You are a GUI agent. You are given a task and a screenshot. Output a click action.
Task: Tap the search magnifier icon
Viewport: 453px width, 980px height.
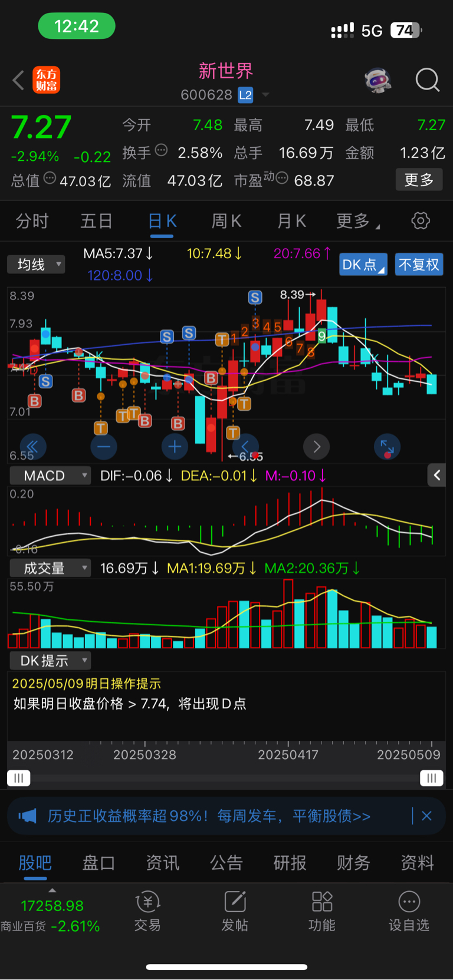tap(427, 80)
